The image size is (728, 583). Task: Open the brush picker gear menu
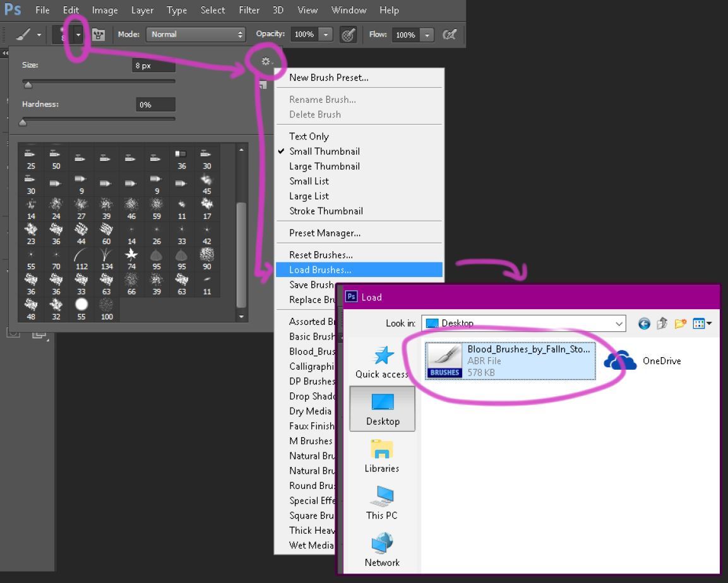click(266, 61)
